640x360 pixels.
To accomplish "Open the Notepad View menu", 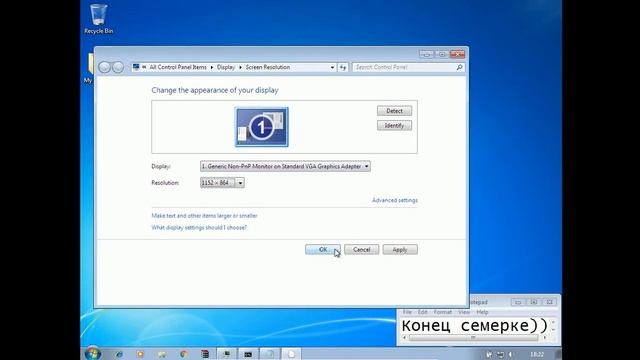I will 464,312.
